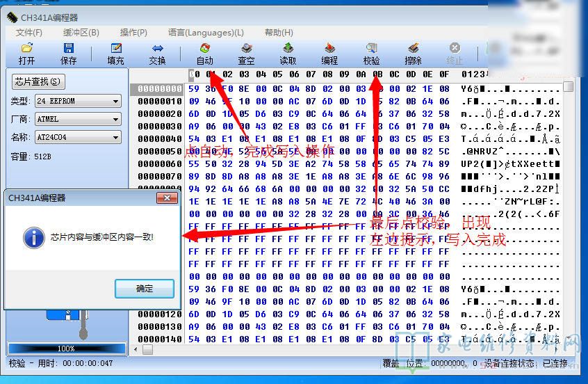Click the 自动 (Auto) toolbar icon
588x384 pixels.
tap(204, 49)
